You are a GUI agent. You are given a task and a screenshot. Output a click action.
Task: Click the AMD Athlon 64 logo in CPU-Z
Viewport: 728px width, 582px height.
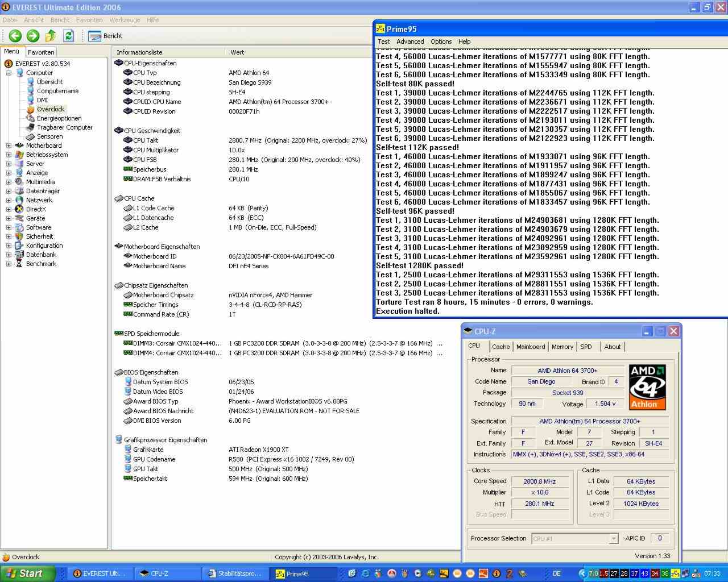tap(647, 387)
